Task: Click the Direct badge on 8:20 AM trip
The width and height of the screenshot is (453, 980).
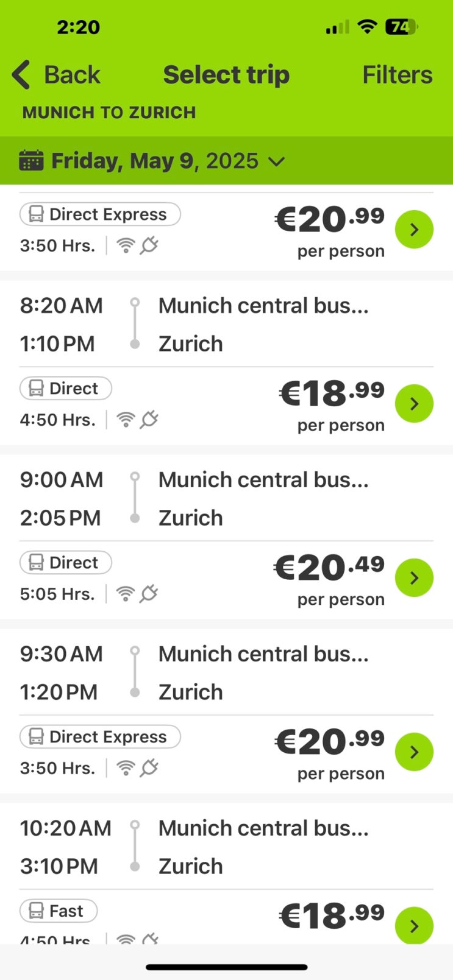Action: (x=66, y=389)
